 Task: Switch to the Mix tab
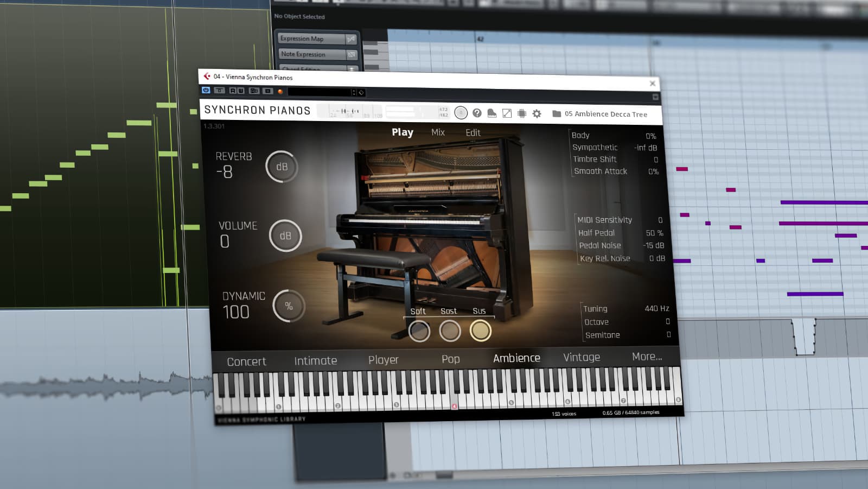(438, 132)
